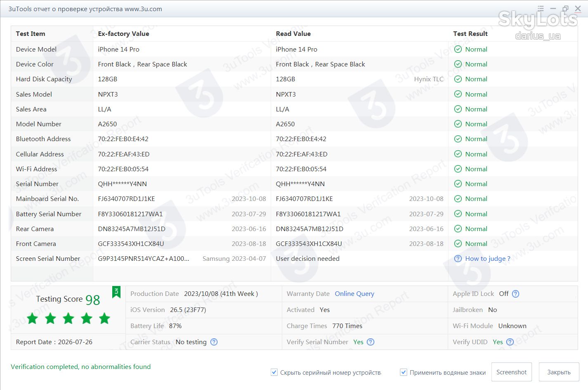Image resolution: width=588 pixels, height=390 pixels.
Task: Select the check icon in the Sales Area row
Action: pos(458,109)
